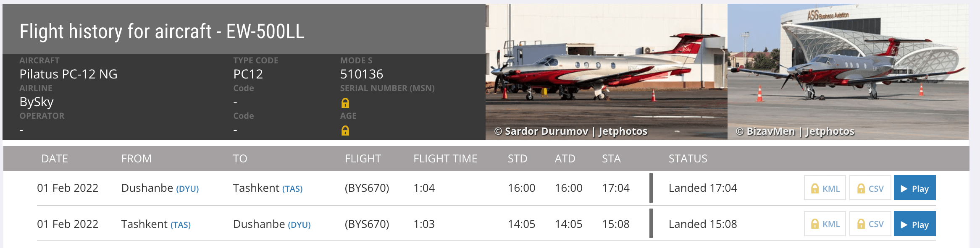The height and width of the screenshot is (248, 980).
Task: Open the DYU airport link in first row
Action: [x=187, y=189]
